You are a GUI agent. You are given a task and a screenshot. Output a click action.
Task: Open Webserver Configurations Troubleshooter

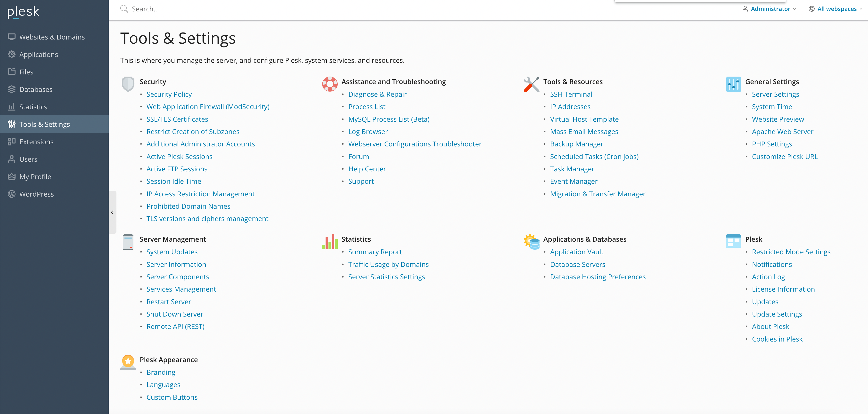(415, 144)
